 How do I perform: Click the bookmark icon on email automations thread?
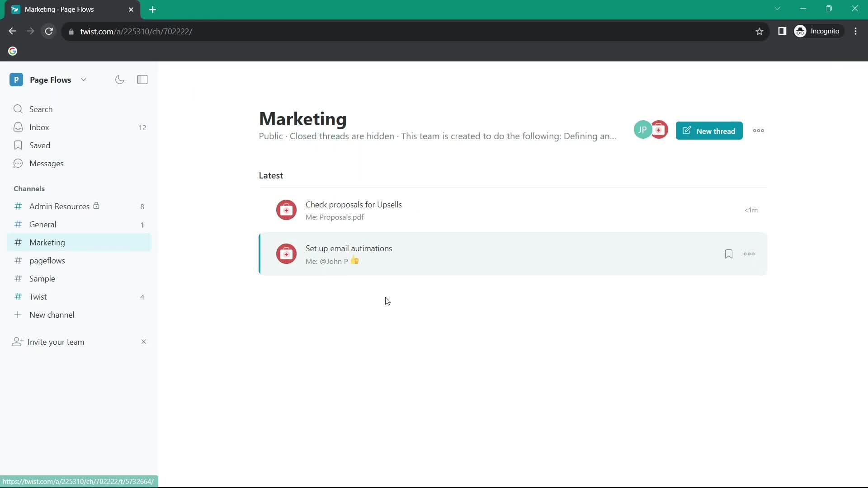point(728,253)
